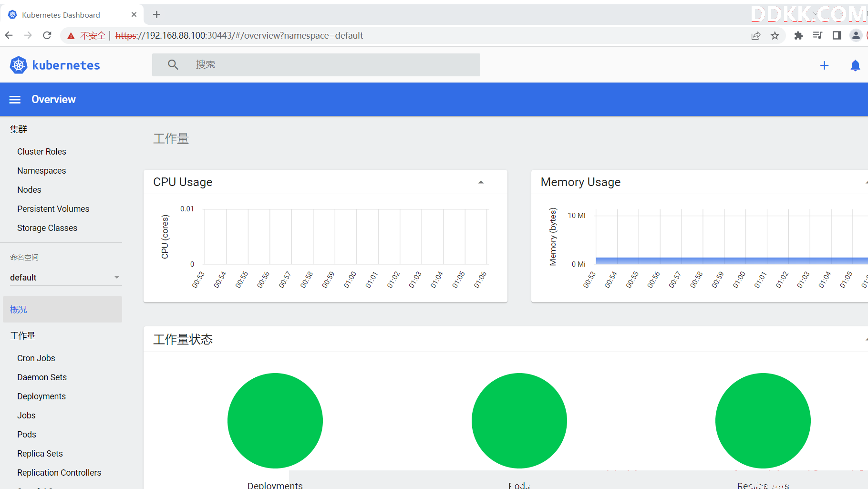The image size is (868, 489).
Task: Open Nodes in sidebar
Action: 29,190
